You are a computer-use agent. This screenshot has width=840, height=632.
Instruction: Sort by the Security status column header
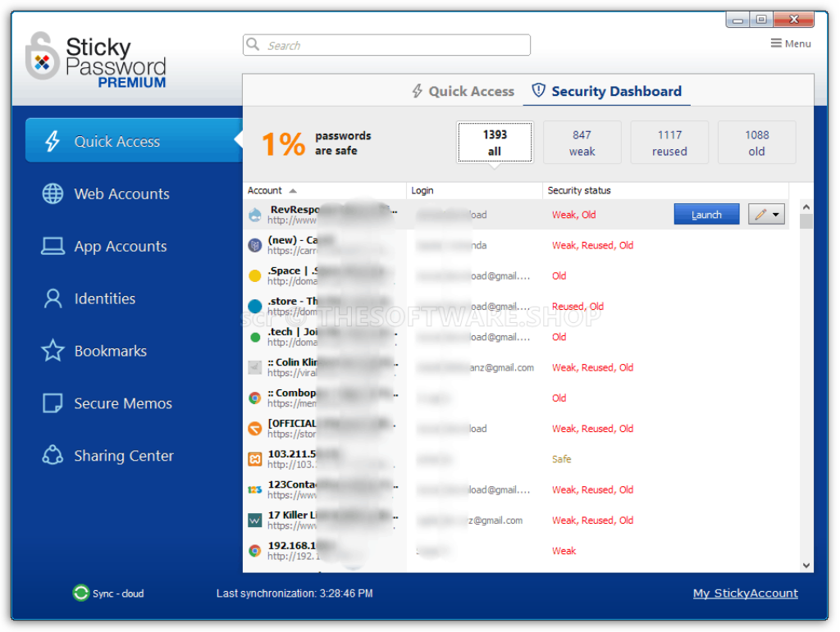[x=665, y=190]
